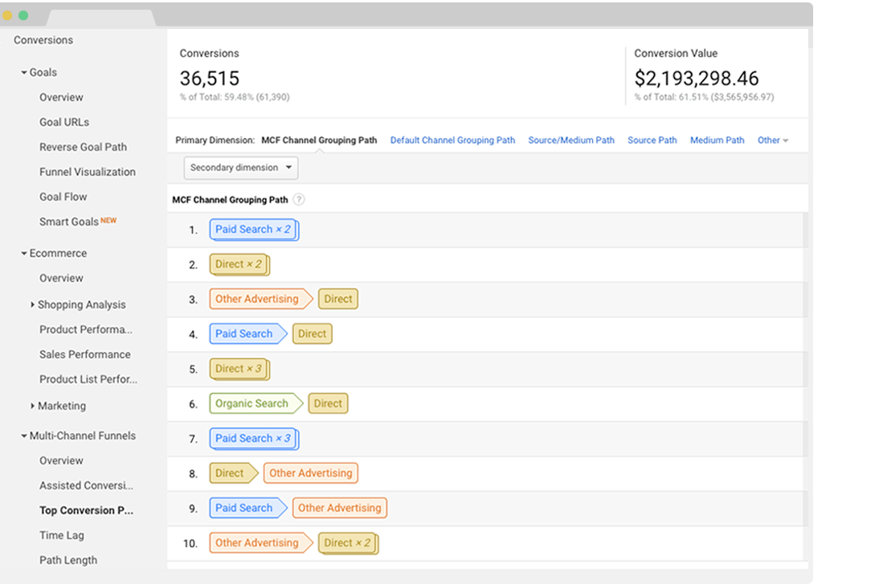Click the Paid Search × 2 chip in row 1
Screen dimensions: 879x588
[253, 230]
